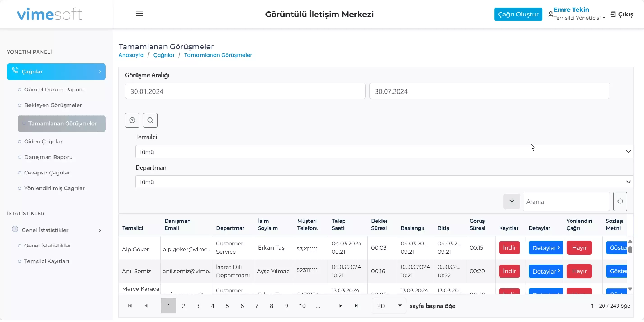This screenshot has width=644, height=322.
Task: Go to page 3
Action: [x=198, y=306]
